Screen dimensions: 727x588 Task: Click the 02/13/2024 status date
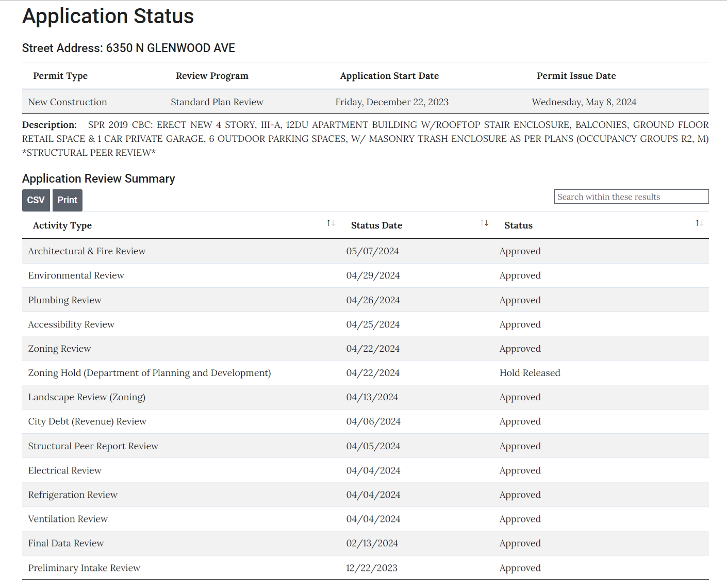[372, 543]
